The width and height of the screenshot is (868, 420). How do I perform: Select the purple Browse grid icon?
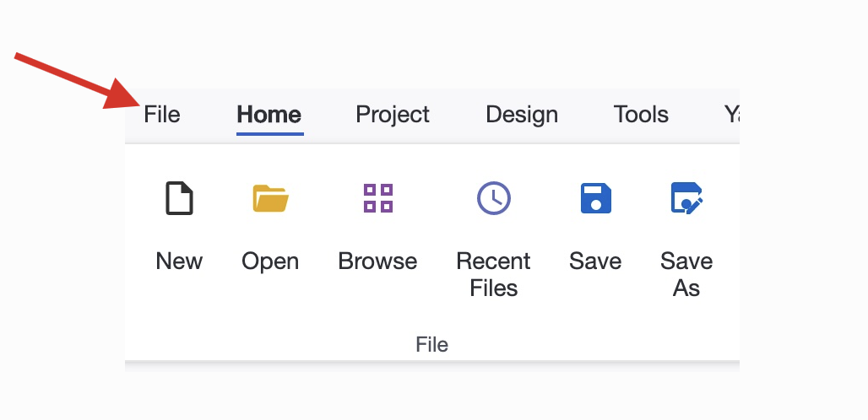tap(377, 198)
